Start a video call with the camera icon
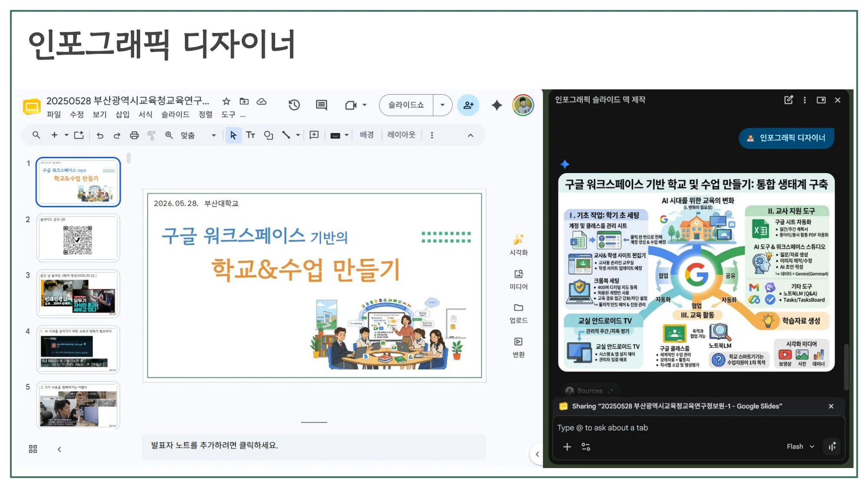Image resolution: width=868 pixels, height=488 pixels. coord(351,105)
